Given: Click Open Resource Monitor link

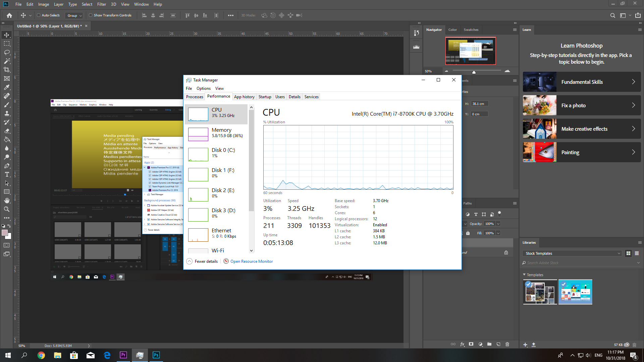Looking at the screenshot, I should (252, 261).
